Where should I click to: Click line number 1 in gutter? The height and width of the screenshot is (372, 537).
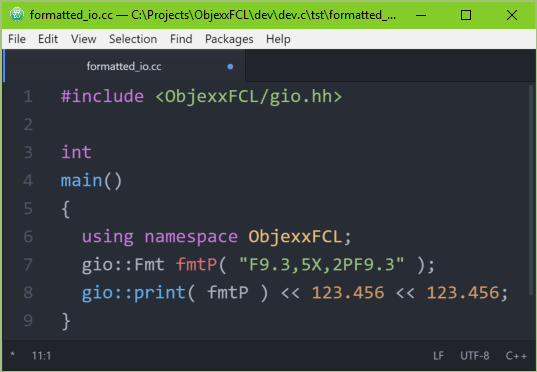tap(28, 97)
